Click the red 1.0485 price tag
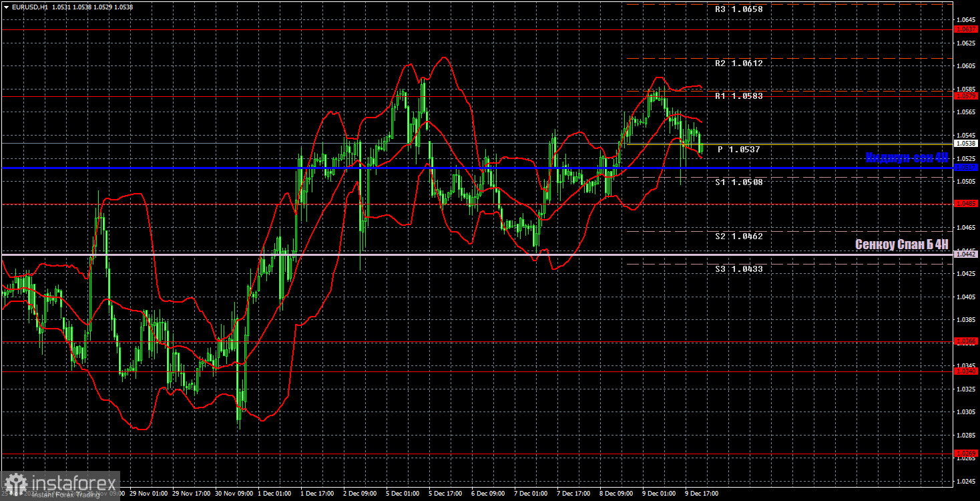The width and height of the screenshot is (980, 501). 966,204
